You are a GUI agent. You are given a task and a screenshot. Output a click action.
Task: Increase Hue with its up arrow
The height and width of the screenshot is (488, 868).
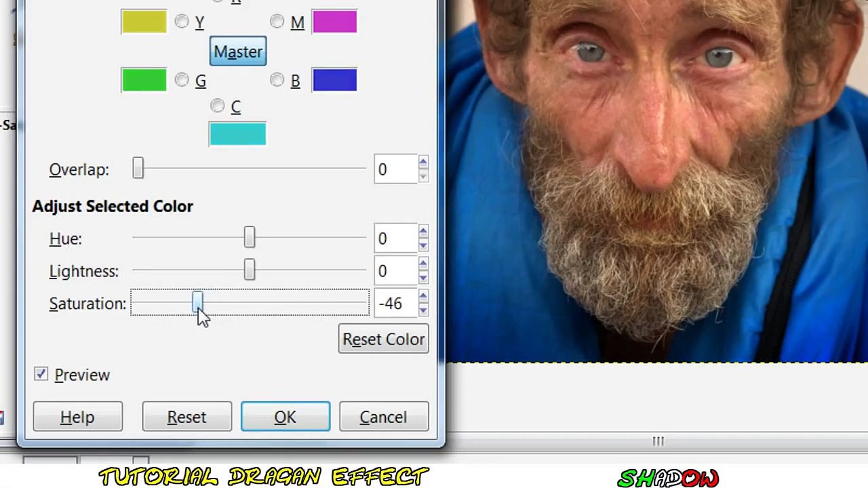coord(423,232)
